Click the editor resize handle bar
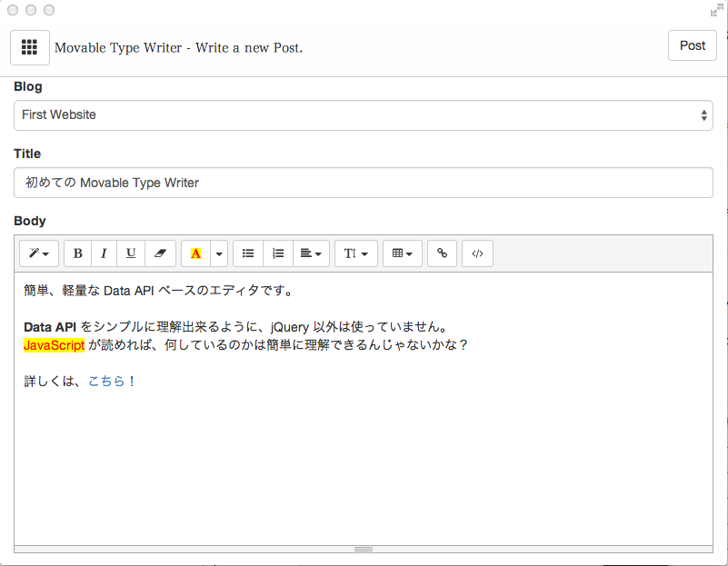The width and height of the screenshot is (728, 566). (363, 550)
